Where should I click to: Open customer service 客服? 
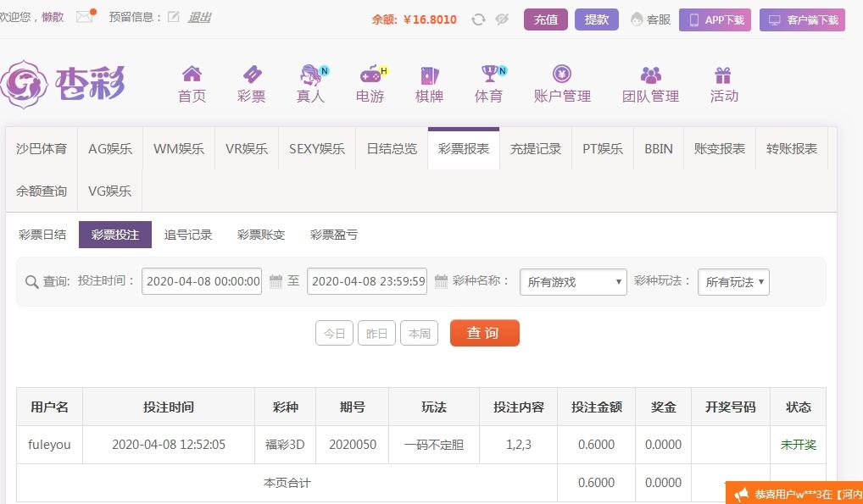point(650,19)
